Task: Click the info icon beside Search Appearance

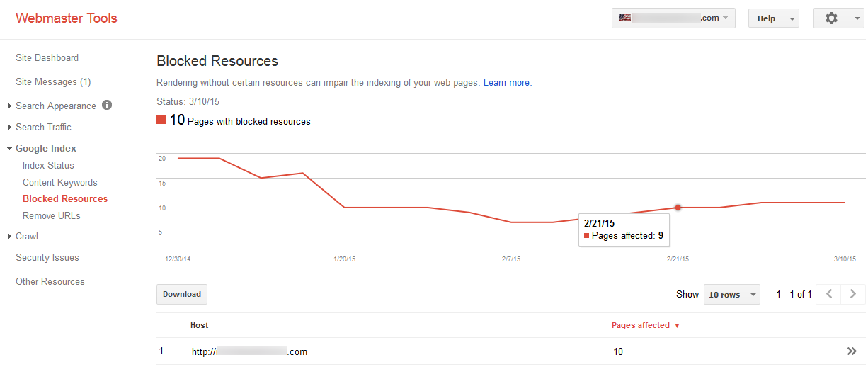Action: 107,106
